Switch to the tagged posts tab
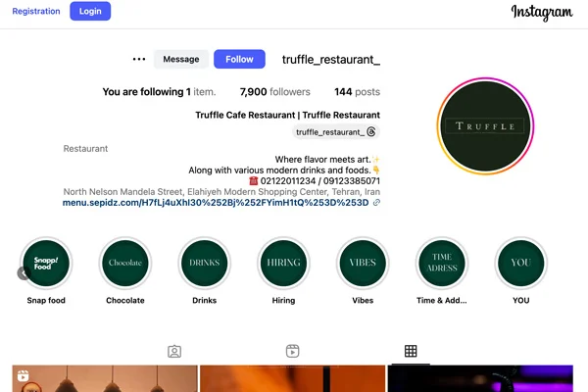Viewport: 588px width, 392px height. point(174,352)
